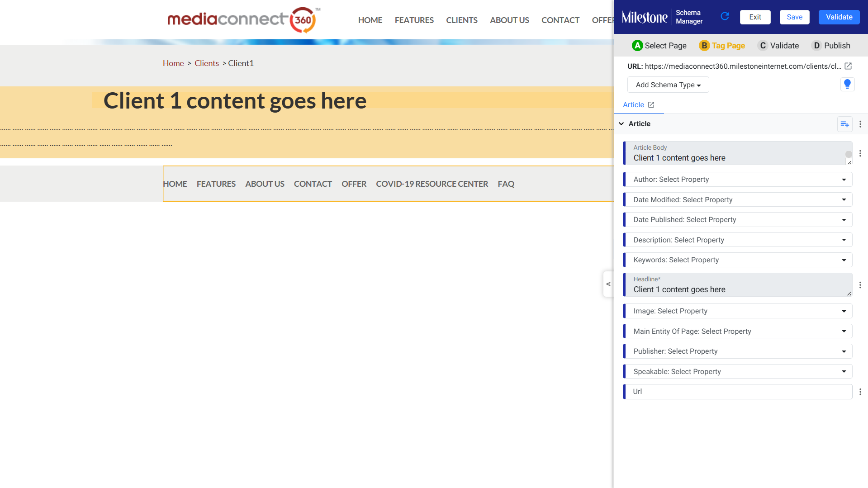Image resolution: width=868 pixels, height=488 pixels.
Task: Click HOME in top navigation
Action: coord(370,20)
